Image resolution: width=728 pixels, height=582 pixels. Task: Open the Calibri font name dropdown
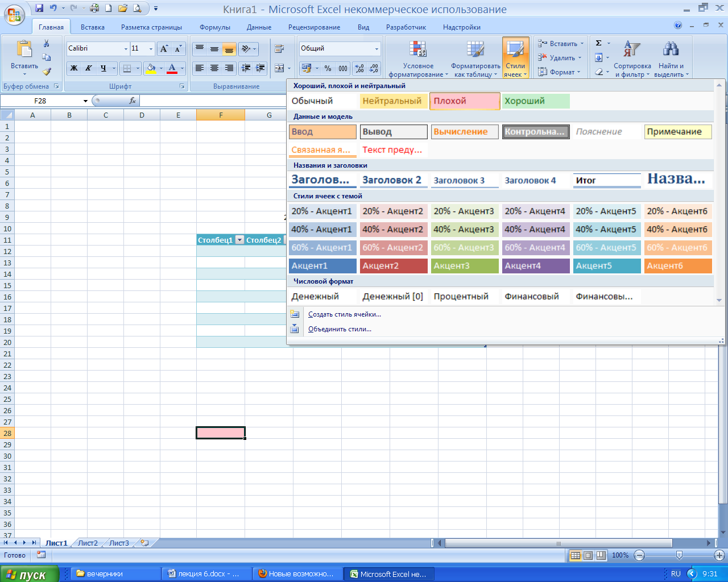126,49
